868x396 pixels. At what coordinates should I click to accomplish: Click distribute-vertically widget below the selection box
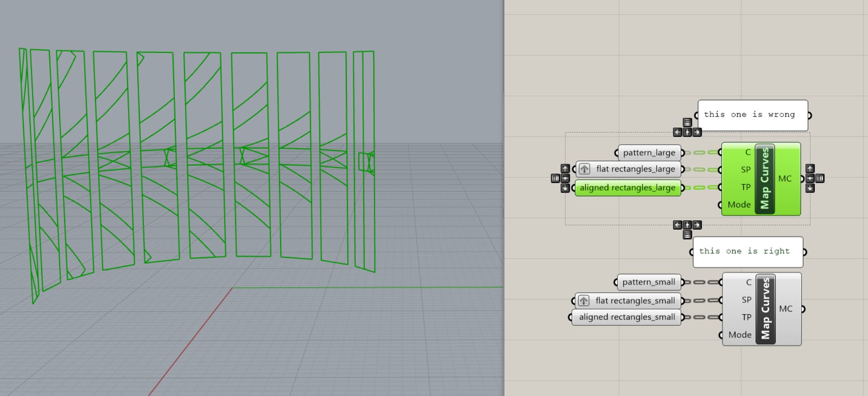[x=687, y=235]
